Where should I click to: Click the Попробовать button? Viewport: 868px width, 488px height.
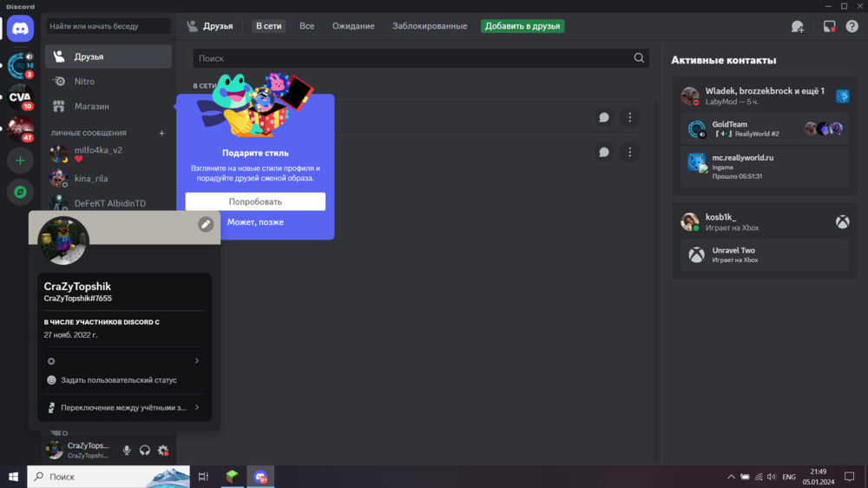tap(255, 201)
